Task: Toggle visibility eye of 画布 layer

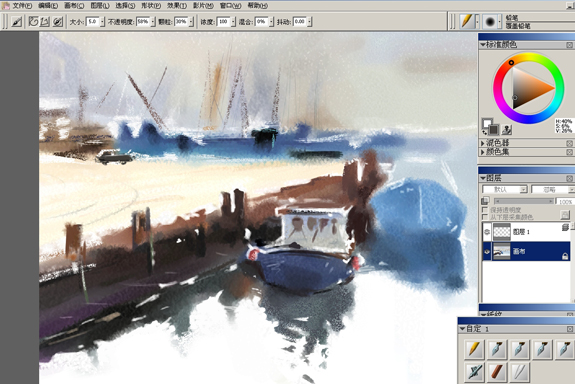Action: (487, 252)
